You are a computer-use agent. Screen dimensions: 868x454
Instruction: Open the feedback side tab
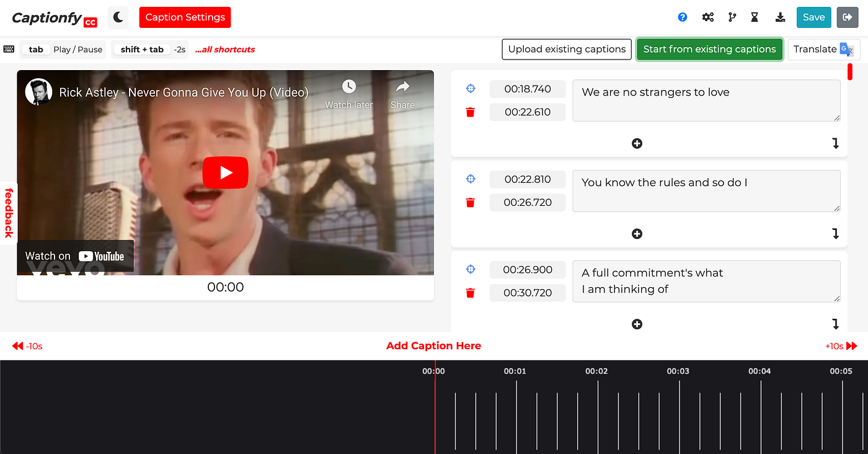(9, 213)
